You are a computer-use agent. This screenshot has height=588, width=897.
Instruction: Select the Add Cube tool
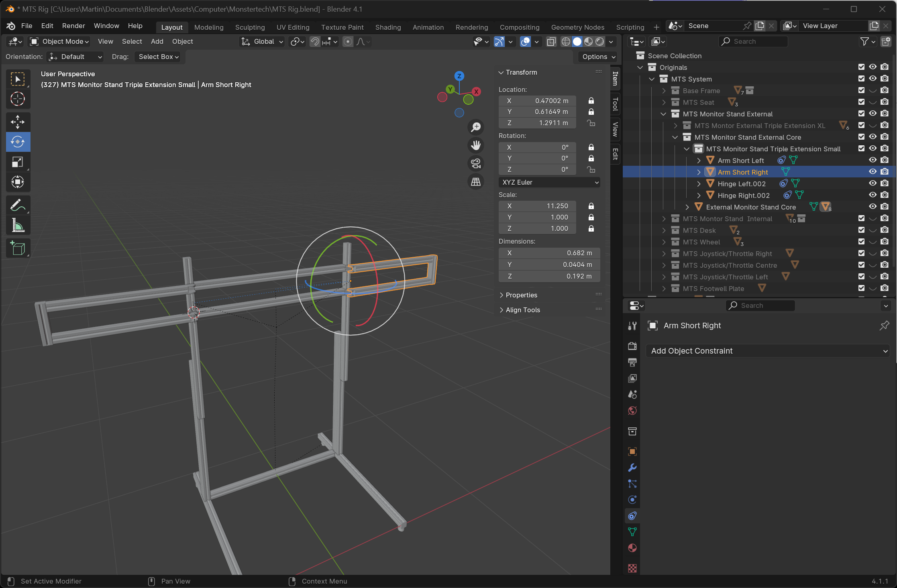(18, 248)
